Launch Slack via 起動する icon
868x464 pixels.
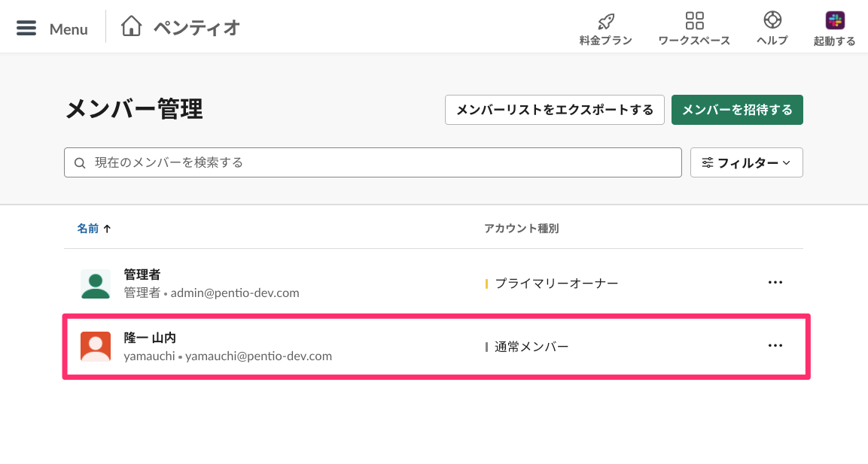point(835,20)
